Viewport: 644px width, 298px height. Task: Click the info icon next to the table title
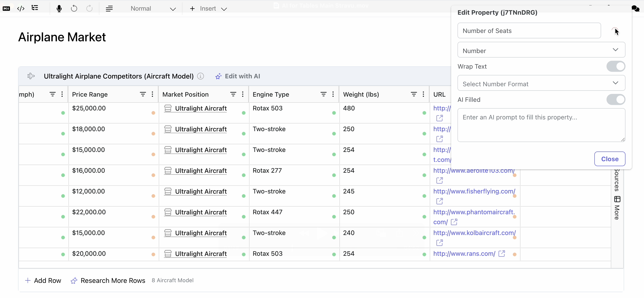click(x=200, y=76)
